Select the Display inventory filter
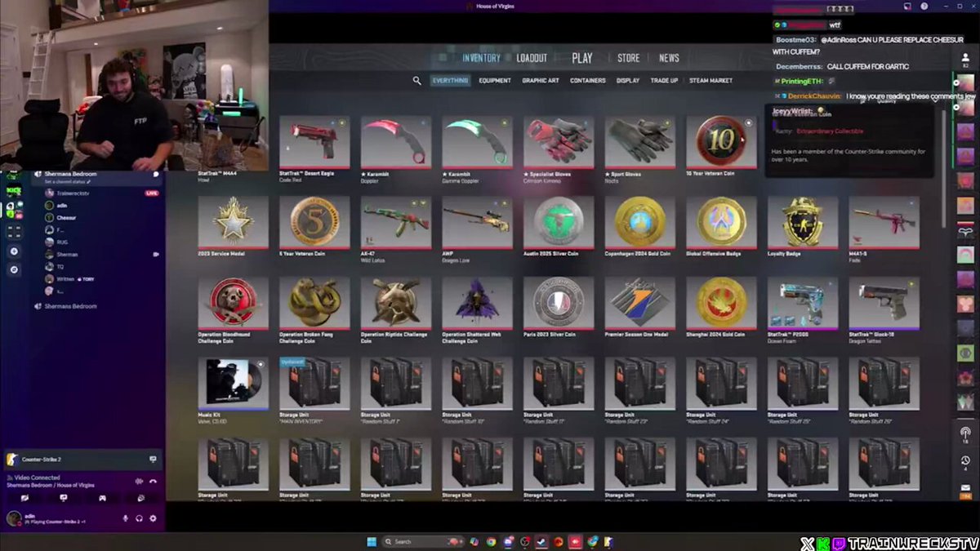Viewport: 980px width, 551px height. (x=628, y=81)
